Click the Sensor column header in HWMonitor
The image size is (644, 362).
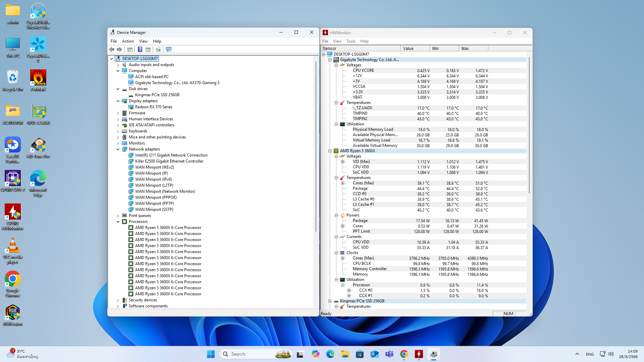(361, 48)
